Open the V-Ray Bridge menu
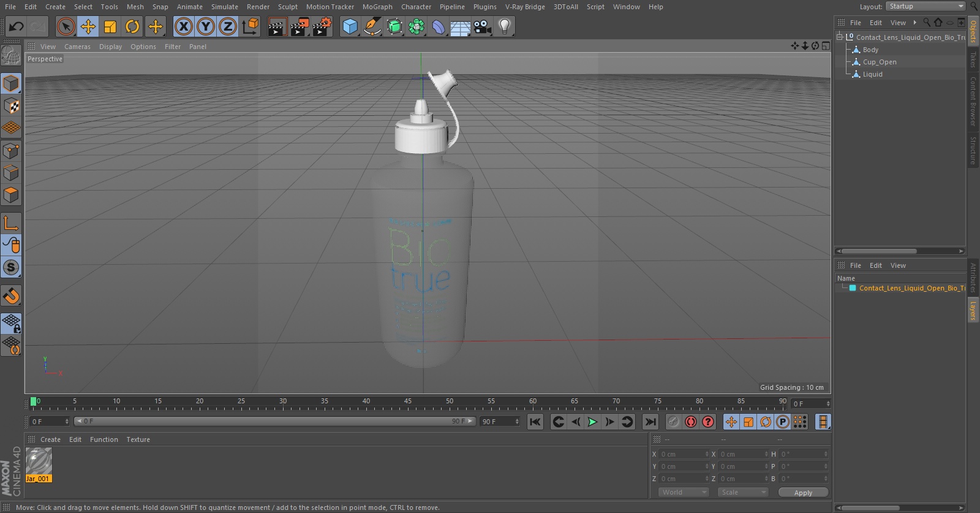Screen dimensions: 980x513 (525, 7)
